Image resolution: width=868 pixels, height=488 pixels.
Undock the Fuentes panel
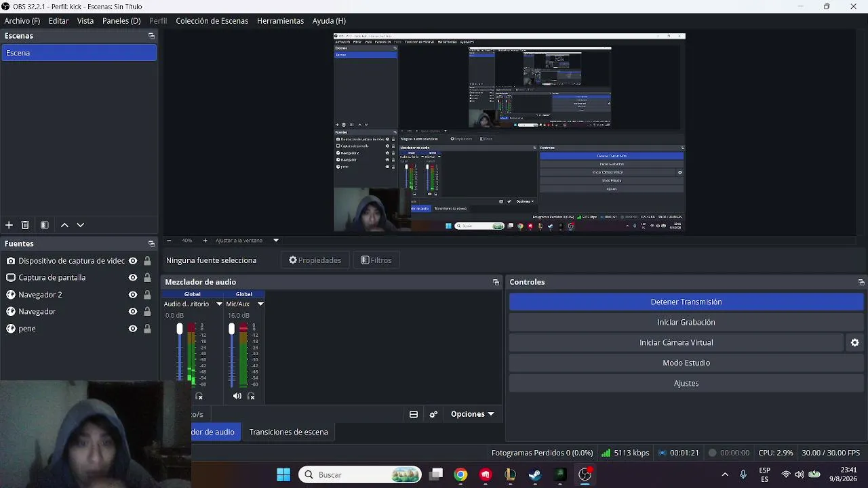click(x=151, y=243)
